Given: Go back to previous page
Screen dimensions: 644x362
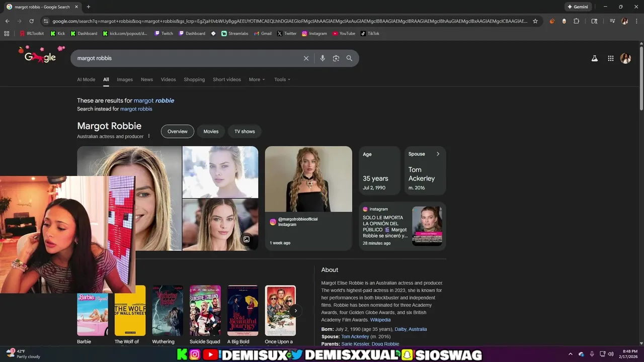Looking at the screenshot, I should pos(8,21).
